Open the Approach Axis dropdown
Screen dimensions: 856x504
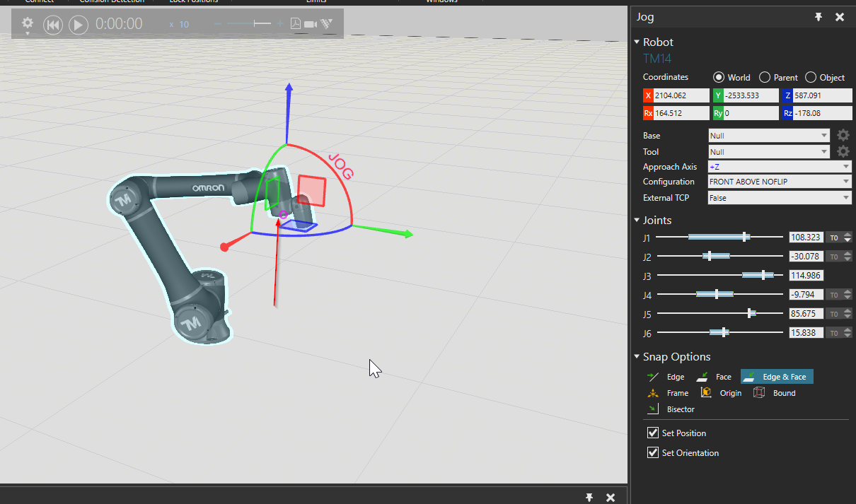780,167
